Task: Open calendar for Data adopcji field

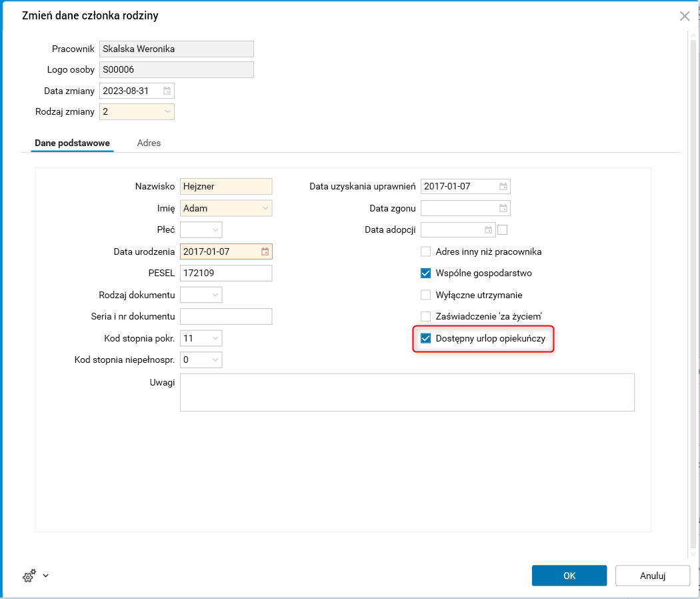Action: tap(489, 230)
